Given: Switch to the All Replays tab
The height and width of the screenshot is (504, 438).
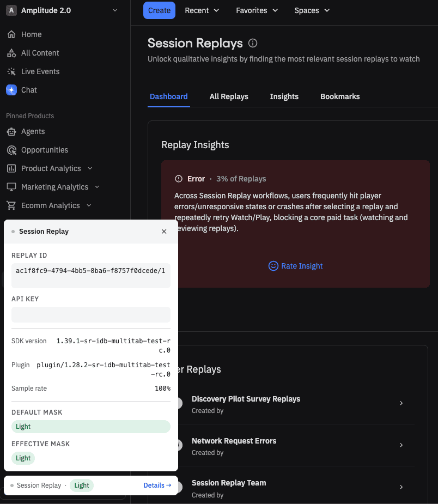Looking at the screenshot, I should [229, 96].
